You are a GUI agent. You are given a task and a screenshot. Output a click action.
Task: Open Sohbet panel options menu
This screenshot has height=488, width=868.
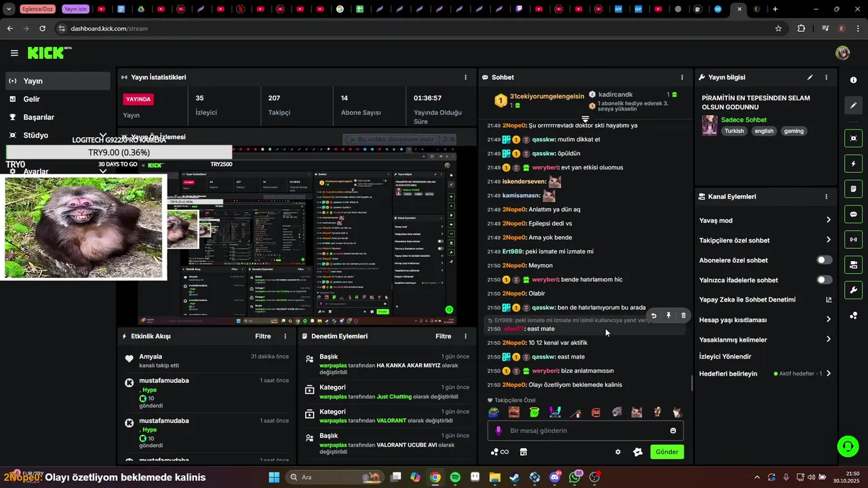click(682, 77)
